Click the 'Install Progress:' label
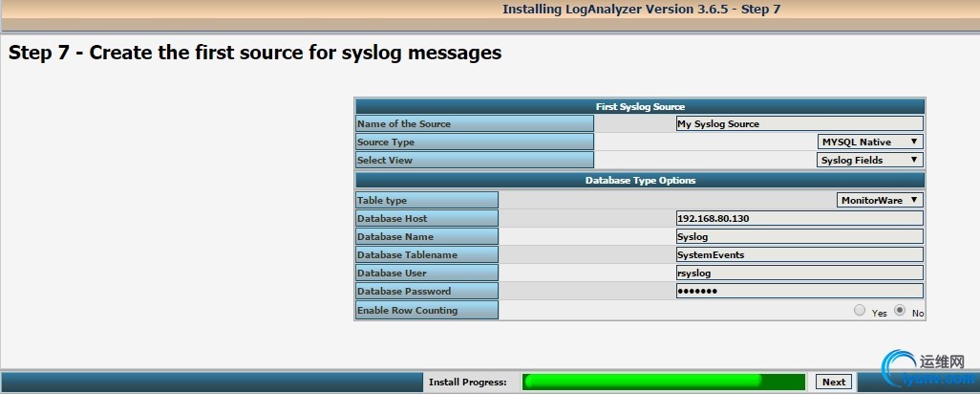Viewport: 980px width, 394px height. [x=467, y=382]
